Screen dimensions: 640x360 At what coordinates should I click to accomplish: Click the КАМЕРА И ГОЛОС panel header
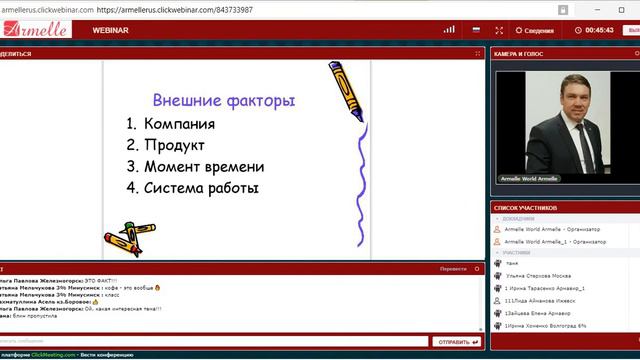point(565,53)
